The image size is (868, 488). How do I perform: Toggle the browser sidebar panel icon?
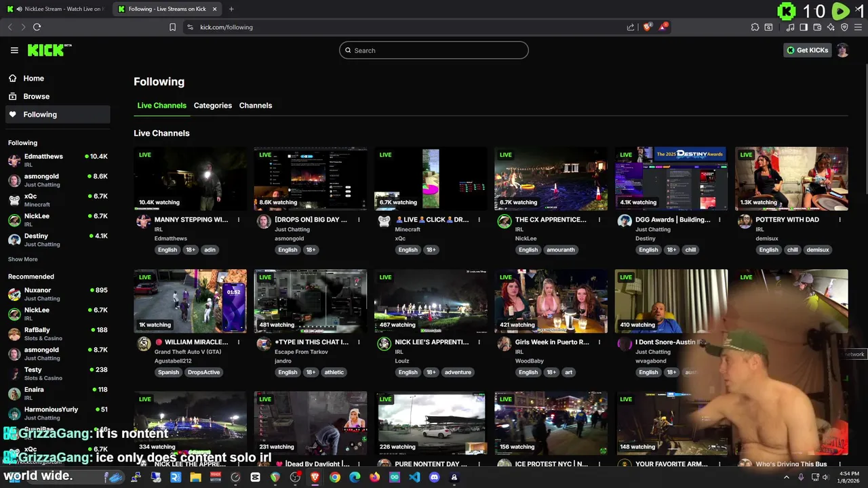(804, 27)
